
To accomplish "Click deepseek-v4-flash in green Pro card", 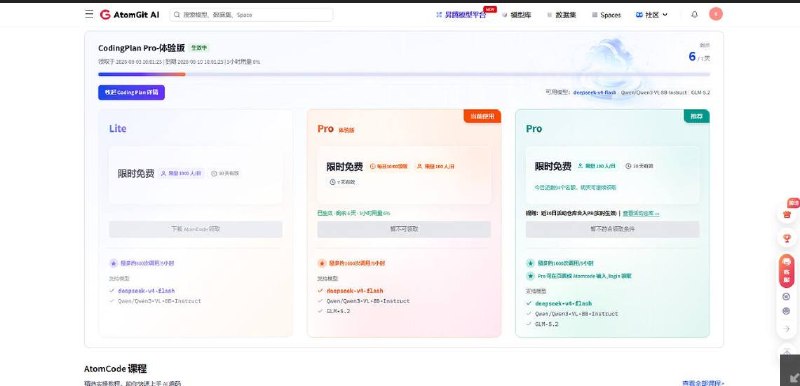I will click(564, 303).
